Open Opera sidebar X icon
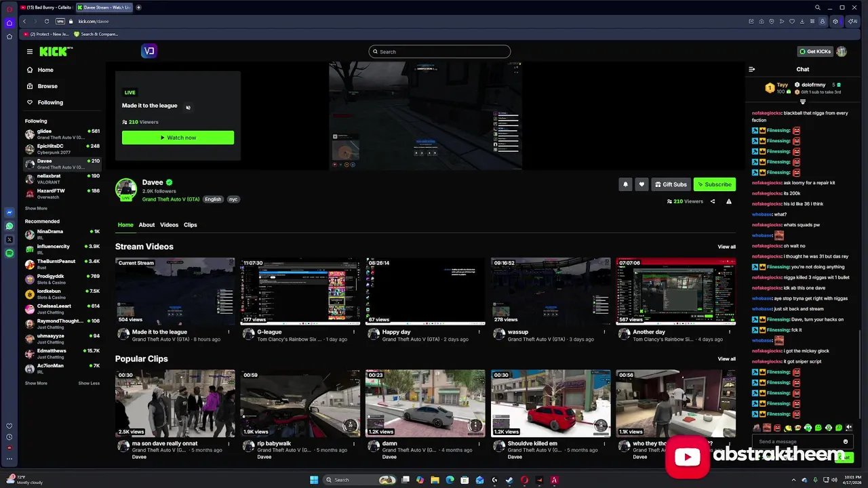 coord(9,240)
